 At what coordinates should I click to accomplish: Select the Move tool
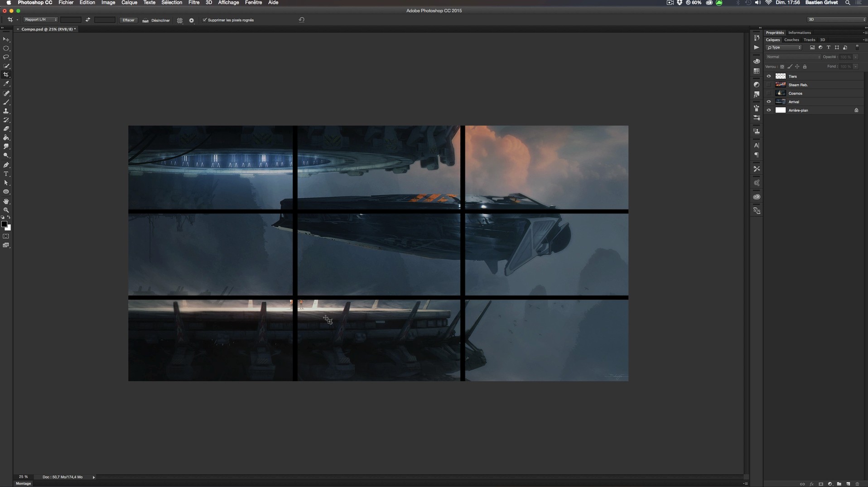pyautogui.click(x=6, y=39)
